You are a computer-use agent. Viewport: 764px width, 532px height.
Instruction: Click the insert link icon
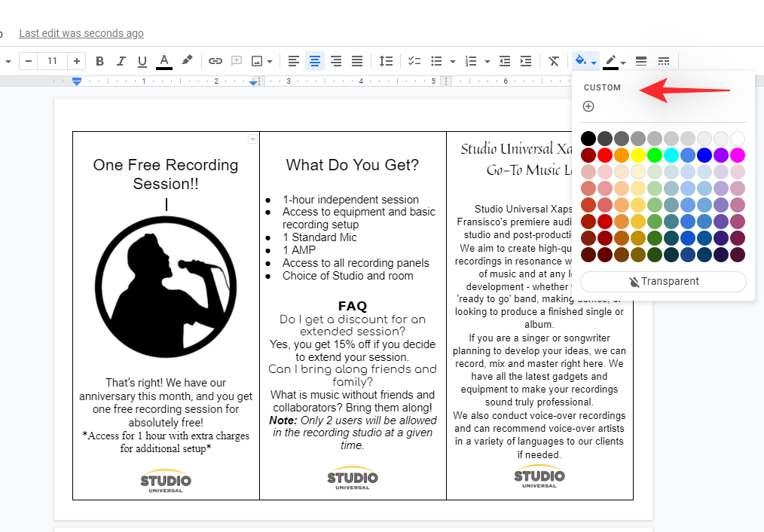coord(215,61)
